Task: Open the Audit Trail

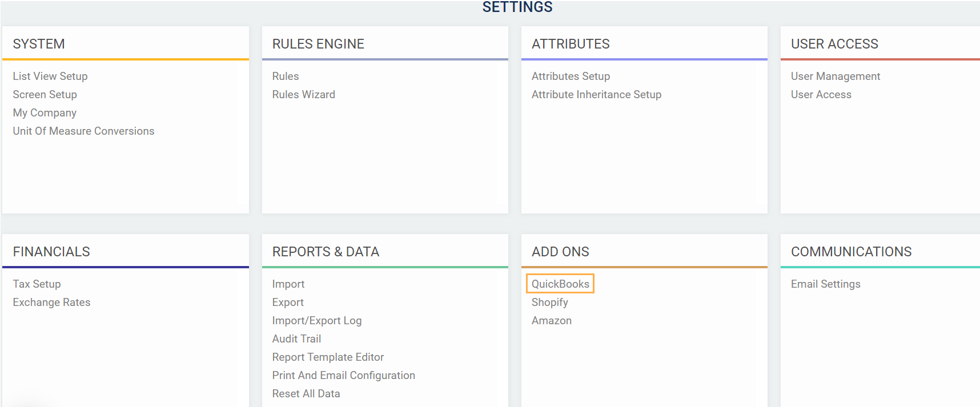Action: 296,339
